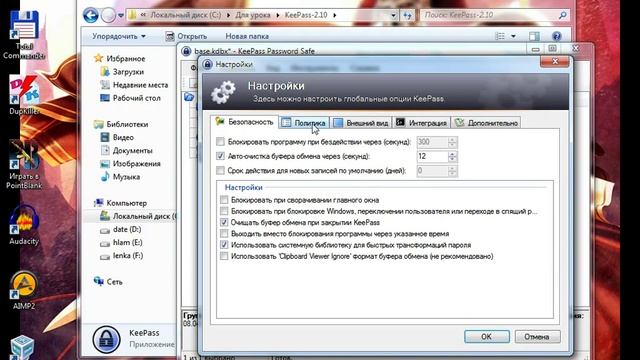Launch DupKiller desktop icon
The image size is (640, 360).
[x=24, y=95]
